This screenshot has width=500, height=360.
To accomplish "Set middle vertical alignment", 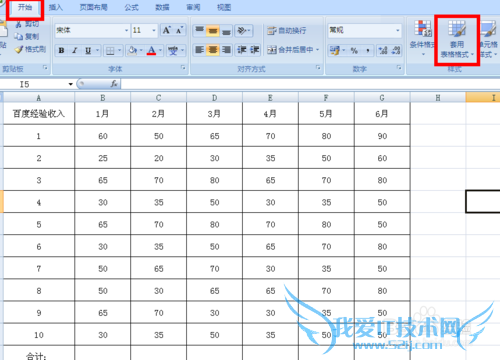I will (x=213, y=30).
